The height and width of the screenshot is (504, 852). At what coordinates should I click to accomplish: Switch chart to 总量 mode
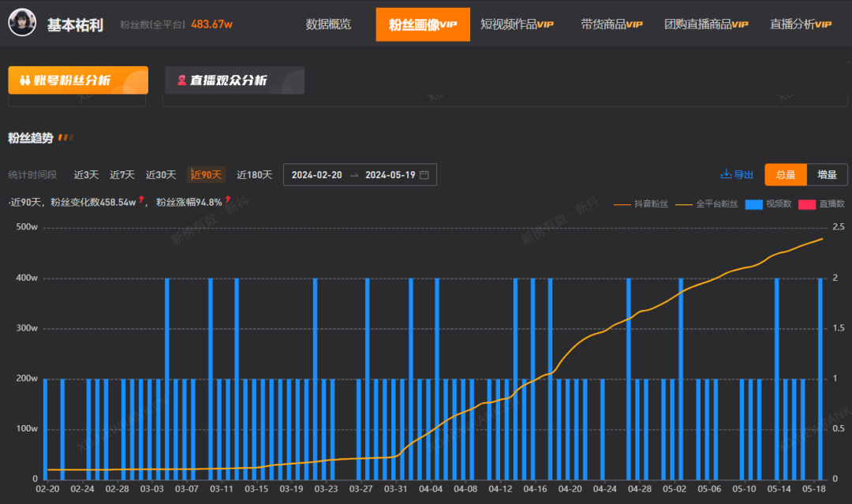(x=785, y=175)
